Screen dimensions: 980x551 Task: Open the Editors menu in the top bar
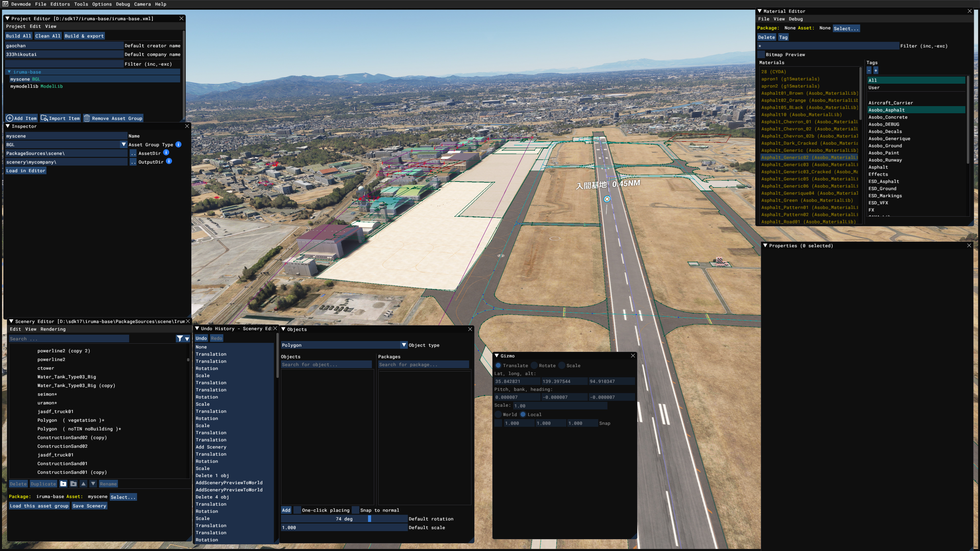(x=60, y=4)
